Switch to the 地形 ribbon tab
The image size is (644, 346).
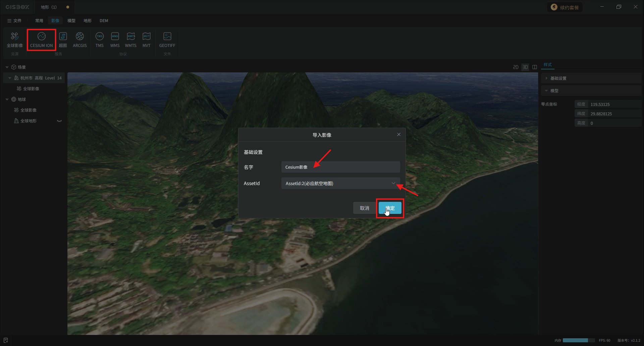pyautogui.click(x=87, y=21)
